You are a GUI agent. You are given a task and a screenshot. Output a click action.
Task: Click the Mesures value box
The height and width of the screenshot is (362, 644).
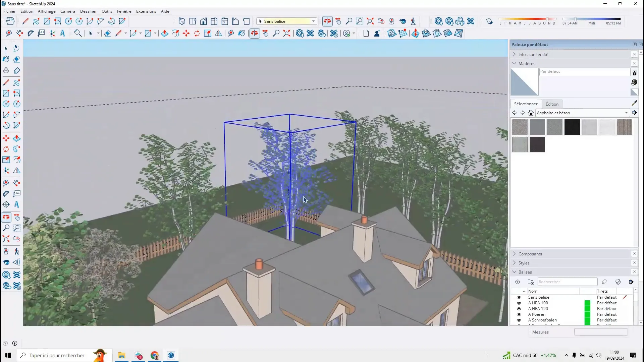[601, 332]
